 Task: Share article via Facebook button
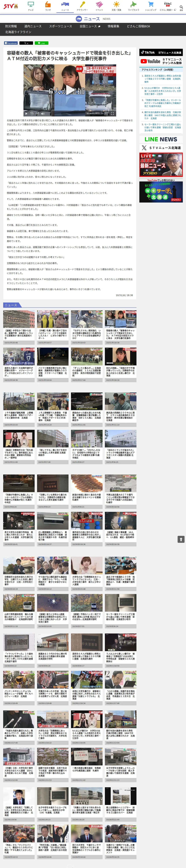pyautogui.click(x=11, y=43)
